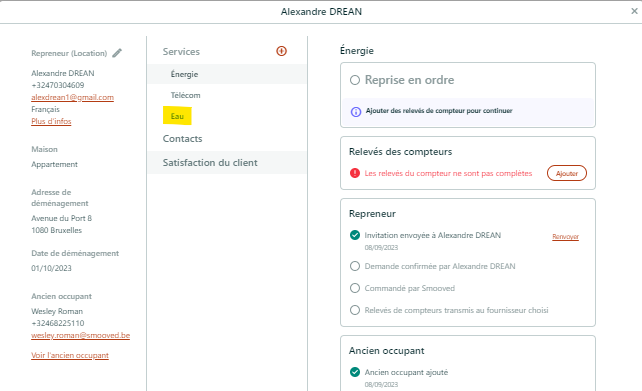
Task: Toggle Demande confirmée par Alexandre DREAN circle
Action: 355,266
